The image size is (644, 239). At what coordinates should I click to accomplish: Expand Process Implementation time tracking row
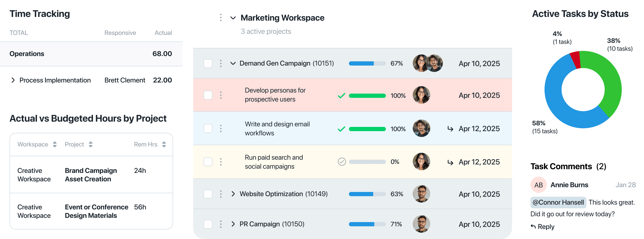(13, 80)
